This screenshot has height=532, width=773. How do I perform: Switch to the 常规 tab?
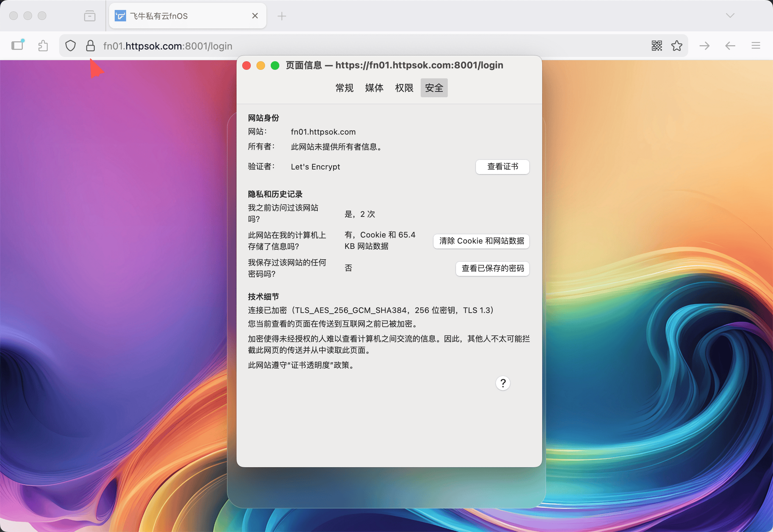pos(344,88)
